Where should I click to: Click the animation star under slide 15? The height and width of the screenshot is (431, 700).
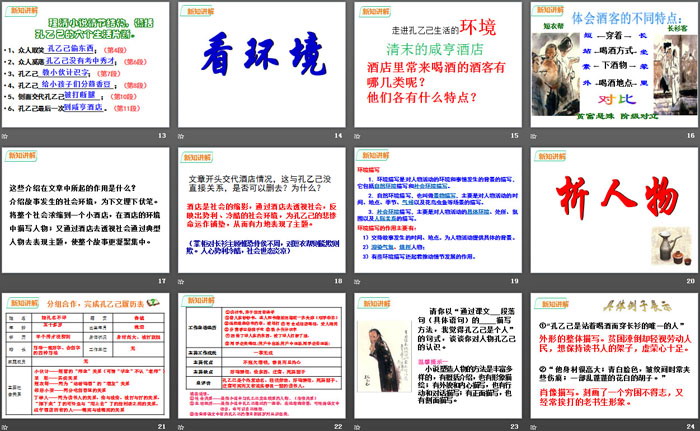point(357,136)
